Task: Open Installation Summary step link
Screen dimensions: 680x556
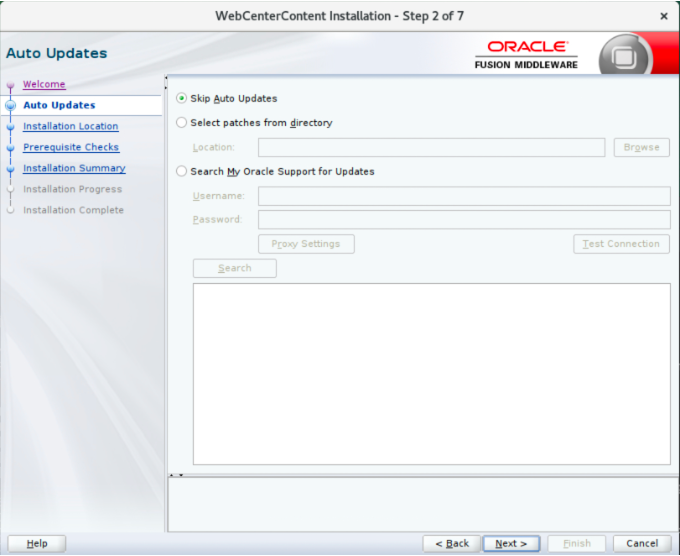Action: click(74, 168)
